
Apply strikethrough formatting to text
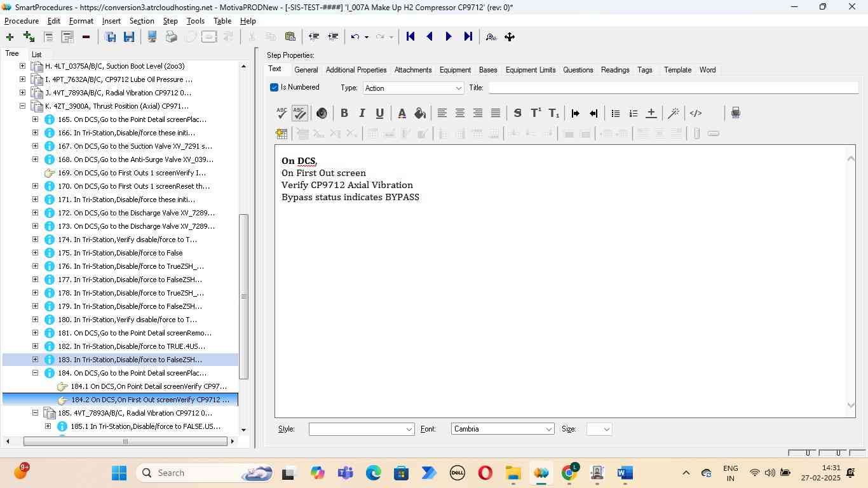(517, 113)
